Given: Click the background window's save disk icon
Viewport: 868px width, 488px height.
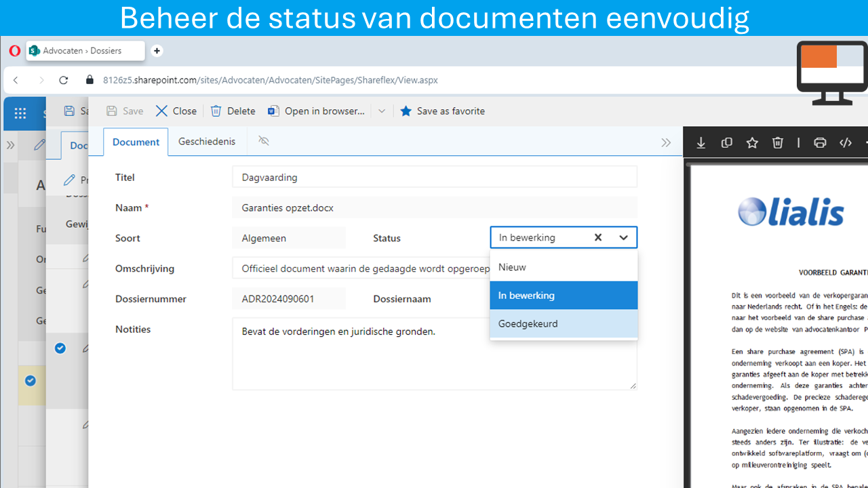Looking at the screenshot, I should click(68, 111).
